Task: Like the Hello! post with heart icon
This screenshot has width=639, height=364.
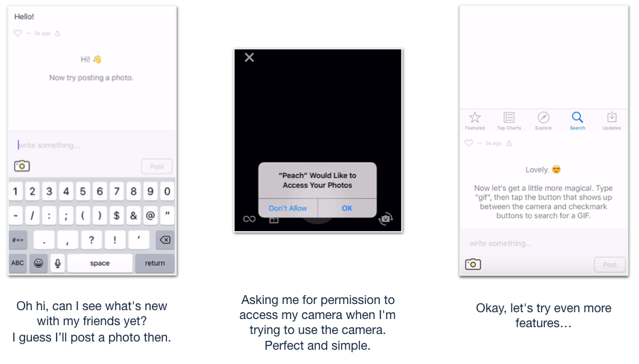Action: [18, 33]
